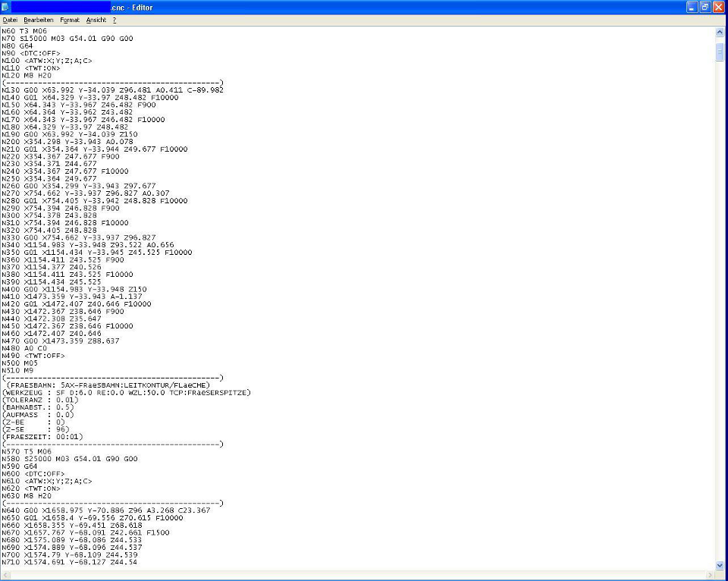This screenshot has width=728, height=581.
Task: Click line N680 X1575.089 Z44.533
Action: 72,540
